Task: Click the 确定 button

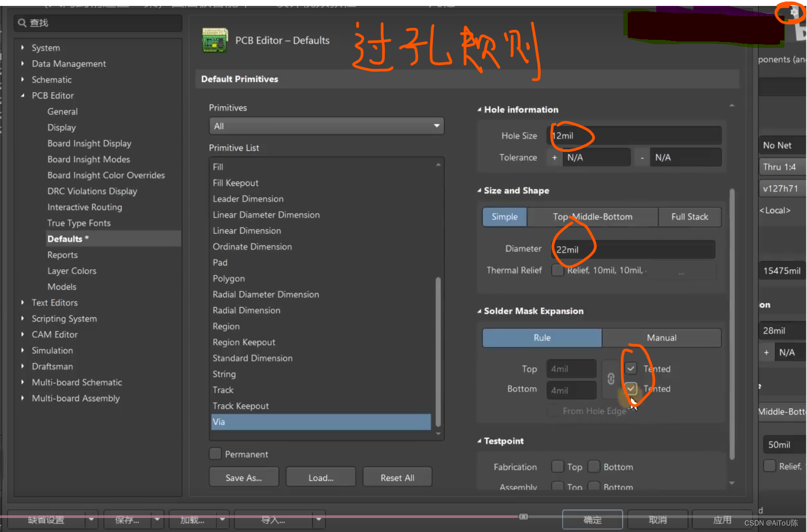Action: tap(592, 520)
